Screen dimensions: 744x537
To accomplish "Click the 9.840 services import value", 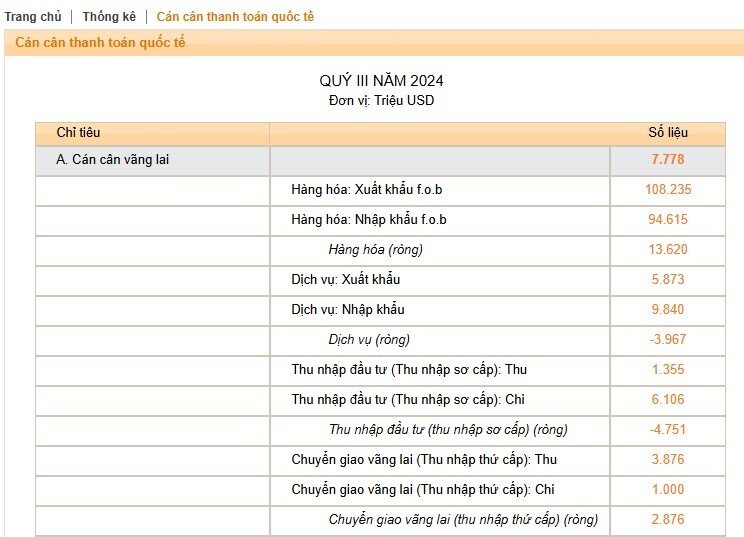I will (668, 309).
